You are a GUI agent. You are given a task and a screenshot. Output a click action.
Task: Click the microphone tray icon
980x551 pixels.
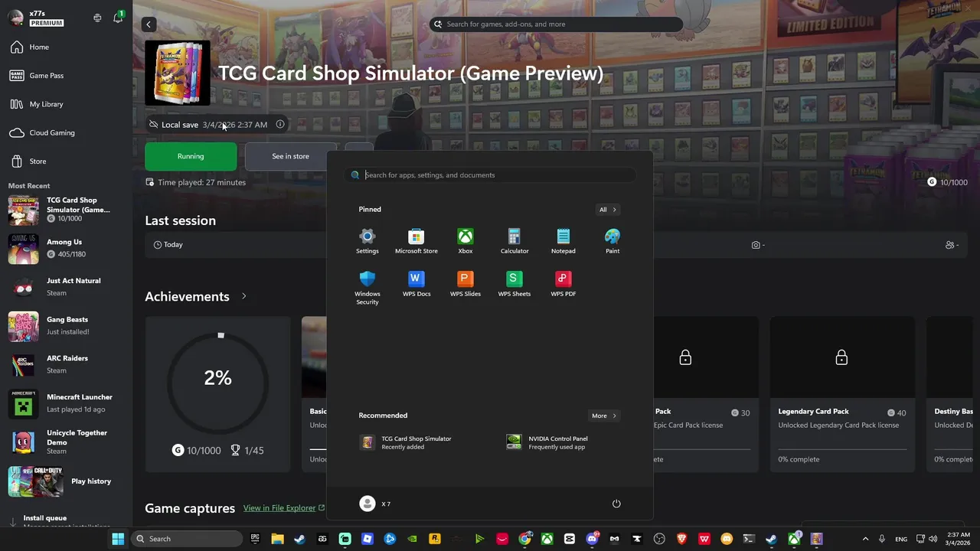pos(881,539)
